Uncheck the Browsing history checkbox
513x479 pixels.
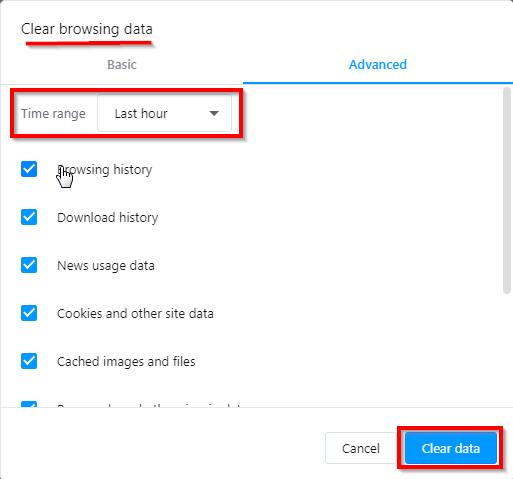click(29, 169)
